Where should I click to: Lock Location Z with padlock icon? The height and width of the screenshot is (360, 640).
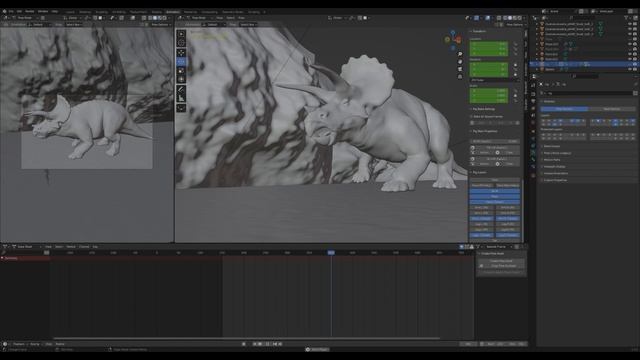(x=516, y=53)
